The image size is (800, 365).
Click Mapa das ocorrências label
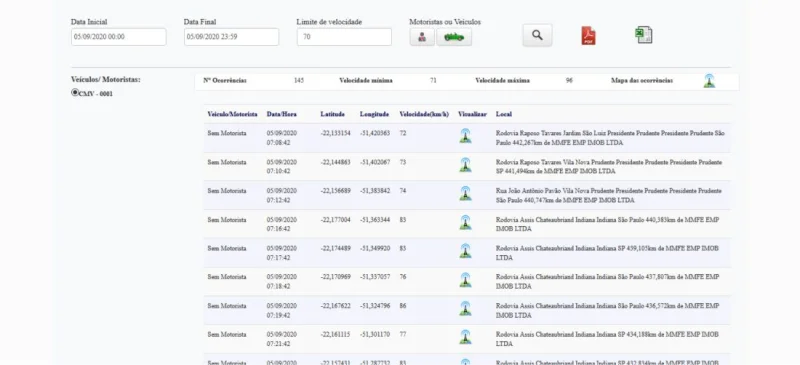point(642,81)
